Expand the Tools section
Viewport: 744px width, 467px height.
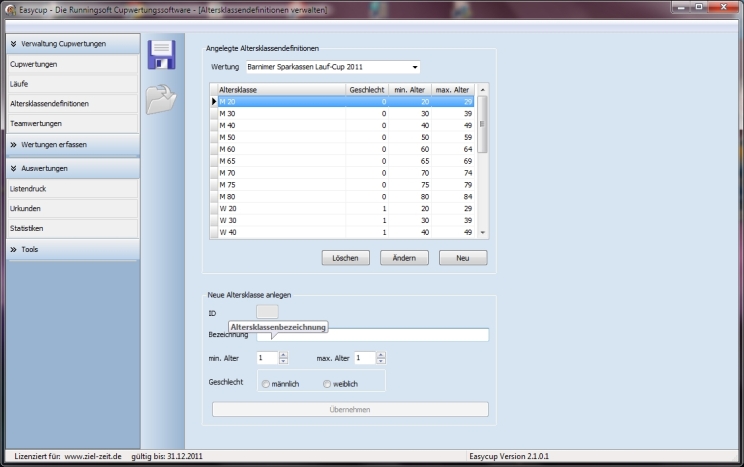[12, 249]
